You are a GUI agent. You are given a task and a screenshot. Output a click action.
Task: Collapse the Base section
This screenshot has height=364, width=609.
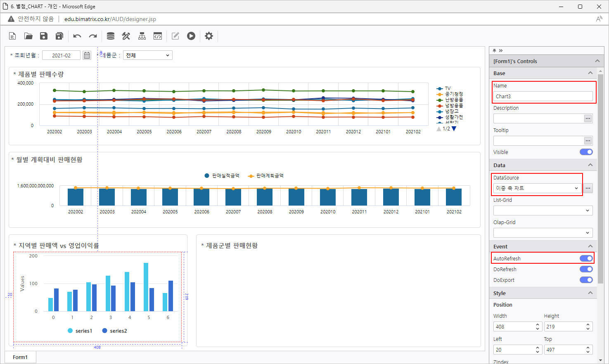tap(590, 73)
